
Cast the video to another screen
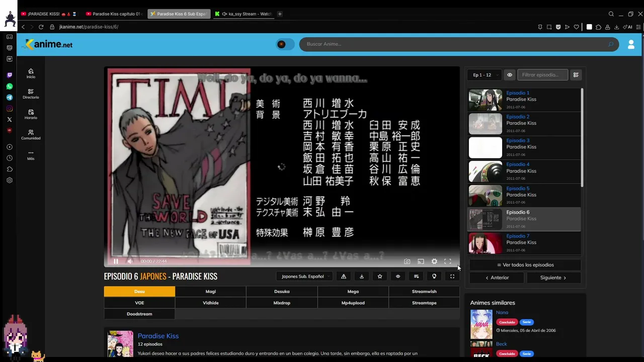[x=421, y=261]
